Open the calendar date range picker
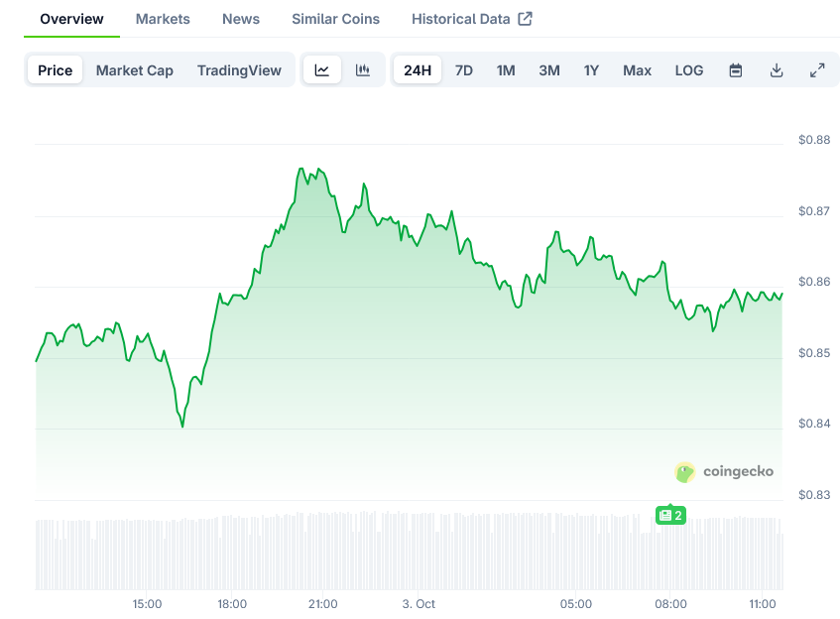The image size is (840, 619). click(x=736, y=70)
